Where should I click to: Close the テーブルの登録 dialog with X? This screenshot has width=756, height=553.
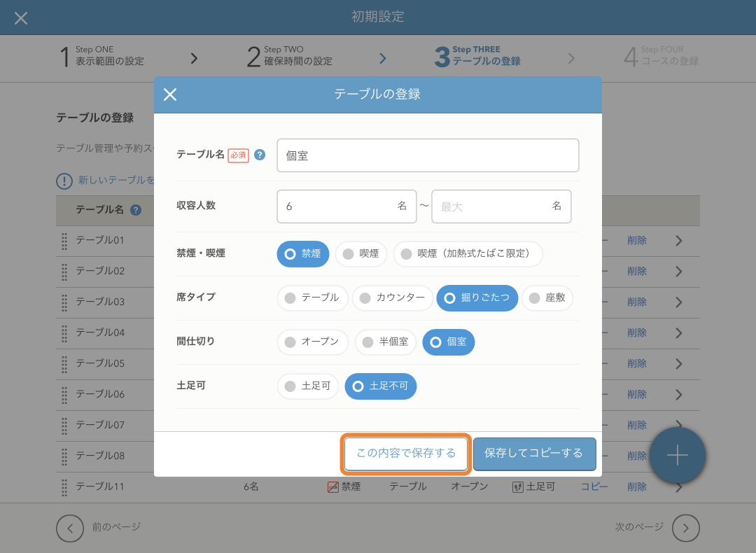[x=170, y=94]
